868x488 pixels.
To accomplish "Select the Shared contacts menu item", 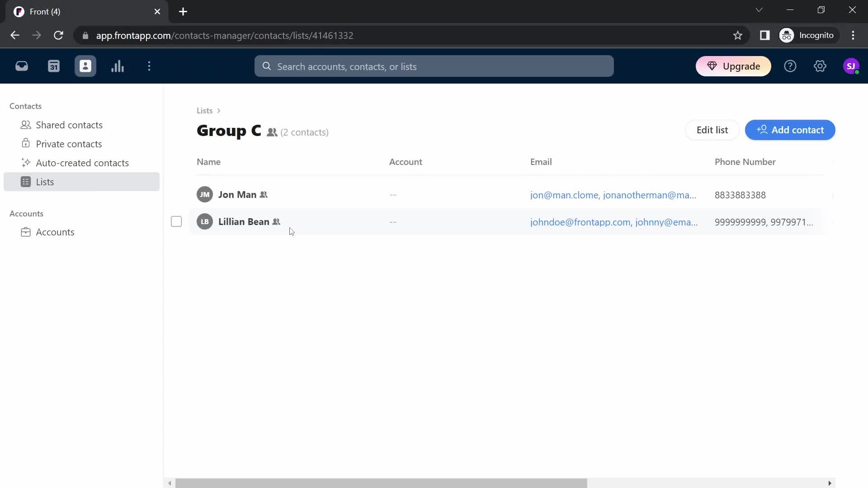I will pyautogui.click(x=69, y=125).
